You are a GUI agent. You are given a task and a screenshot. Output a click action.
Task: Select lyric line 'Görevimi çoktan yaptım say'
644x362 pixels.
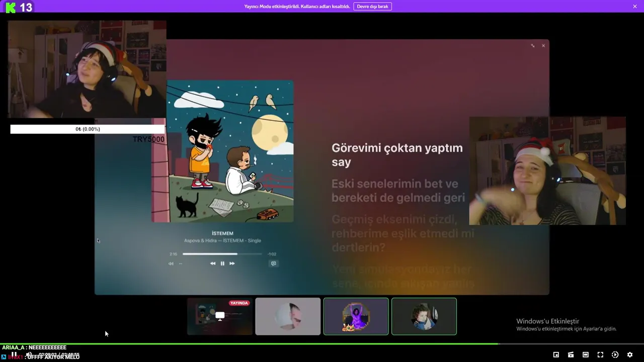pos(397,155)
